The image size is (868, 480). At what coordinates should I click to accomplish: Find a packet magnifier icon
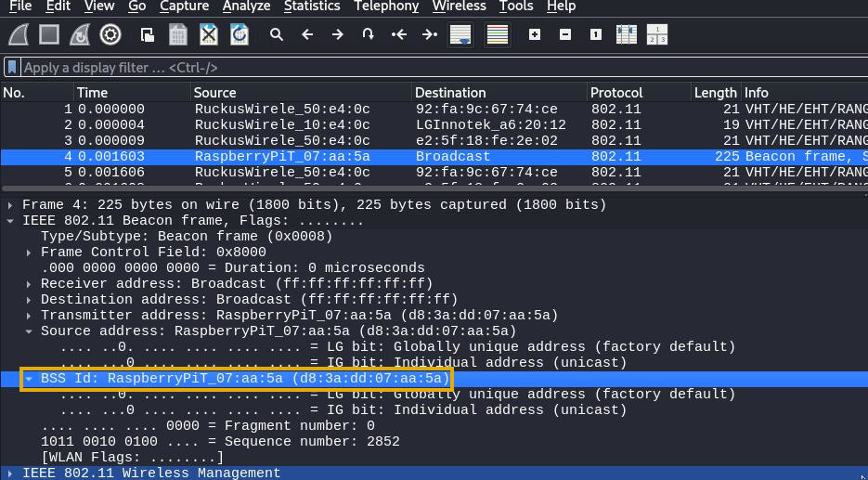coord(277,35)
